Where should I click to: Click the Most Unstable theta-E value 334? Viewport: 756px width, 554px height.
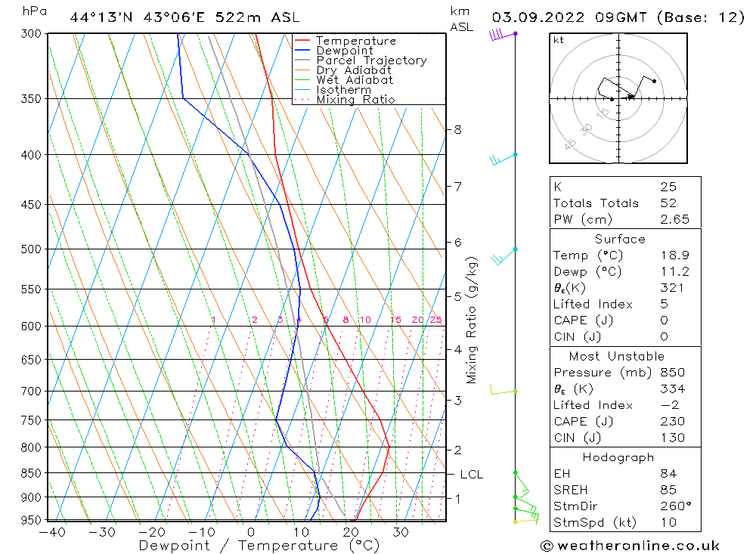click(672, 388)
